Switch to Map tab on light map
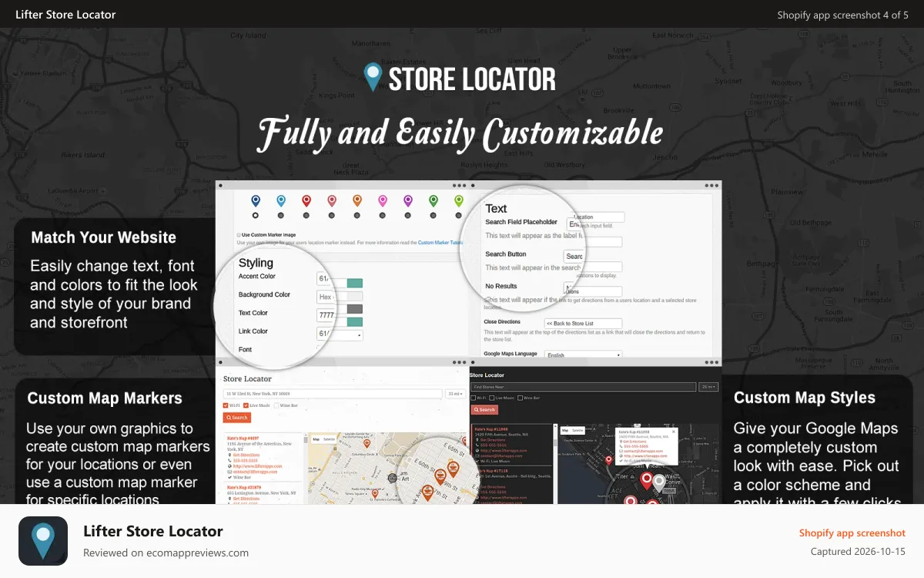Viewport: 924px width, 578px height. [316, 439]
